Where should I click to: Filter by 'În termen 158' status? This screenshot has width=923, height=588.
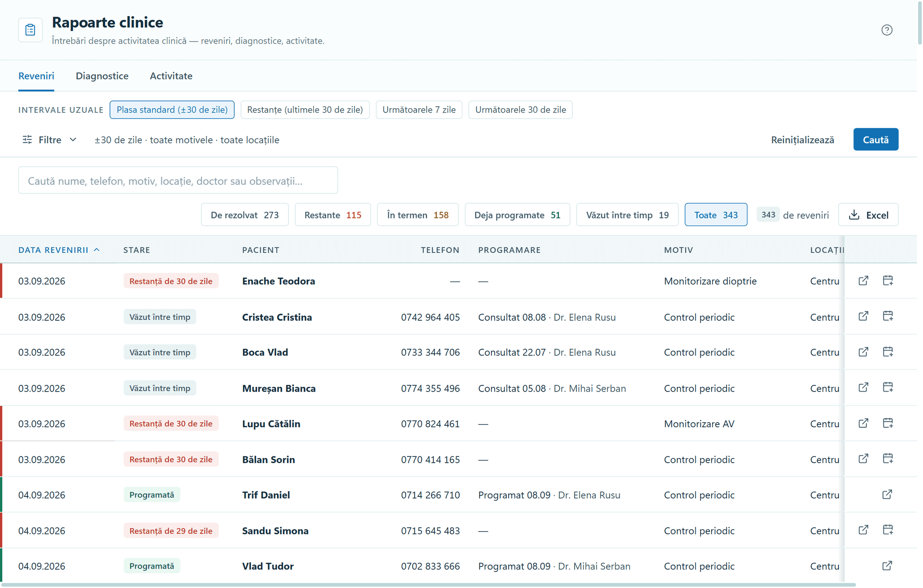(x=418, y=215)
